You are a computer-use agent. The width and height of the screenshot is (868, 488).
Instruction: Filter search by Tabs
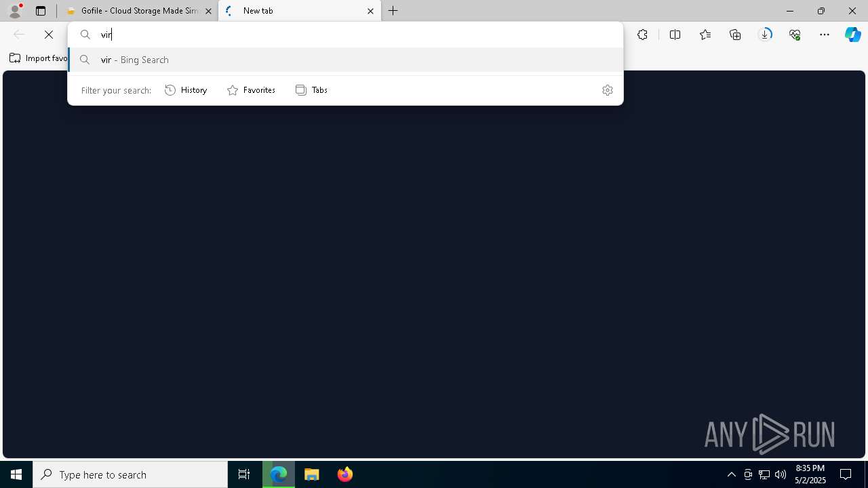coord(311,90)
